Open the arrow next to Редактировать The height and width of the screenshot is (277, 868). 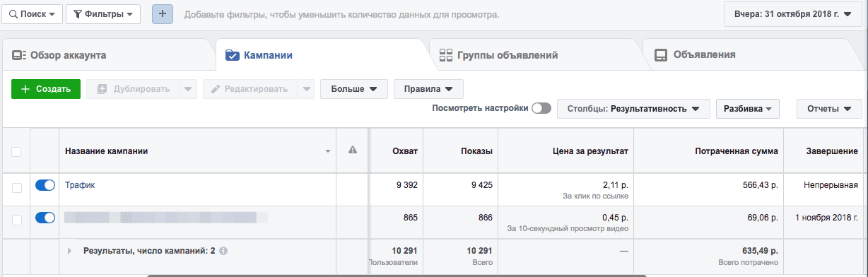tap(305, 89)
